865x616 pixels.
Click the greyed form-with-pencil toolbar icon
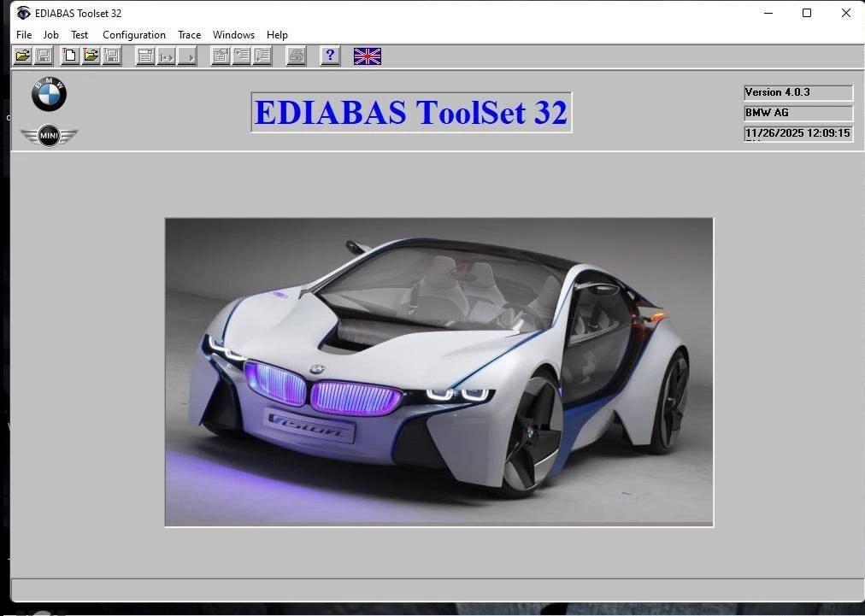tap(221, 56)
